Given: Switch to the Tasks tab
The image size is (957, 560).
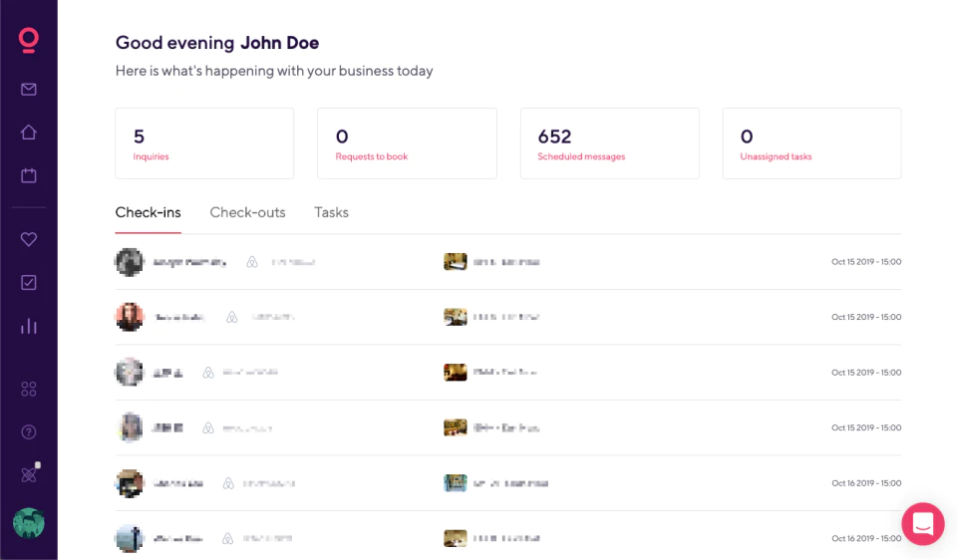Looking at the screenshot, I should [x=331, y=212].
